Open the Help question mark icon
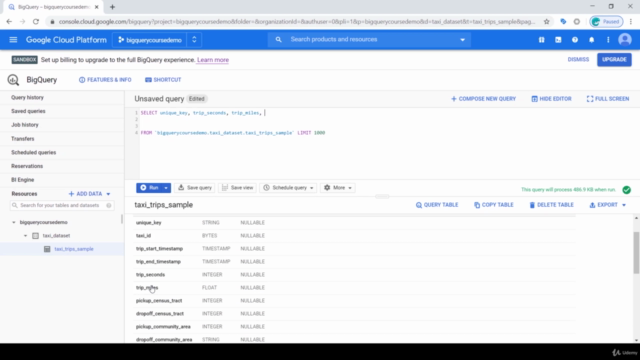The image size is (640, 360). (x=575, y=40)
